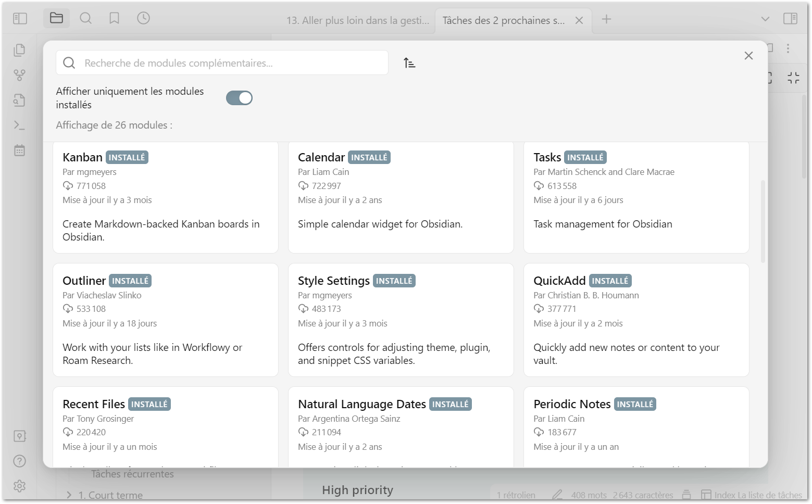Disable show only installed modules switch

click(239, 98)
